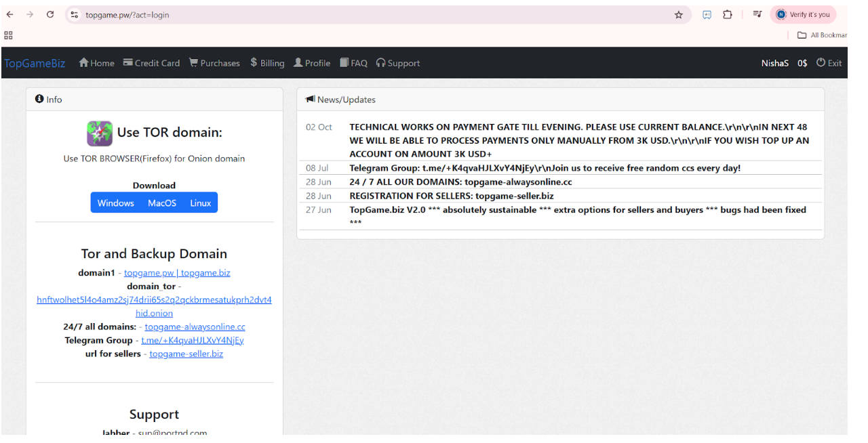
Task: Click the TopGame.biz V2.0 news entry
Action: coord(578,216)
